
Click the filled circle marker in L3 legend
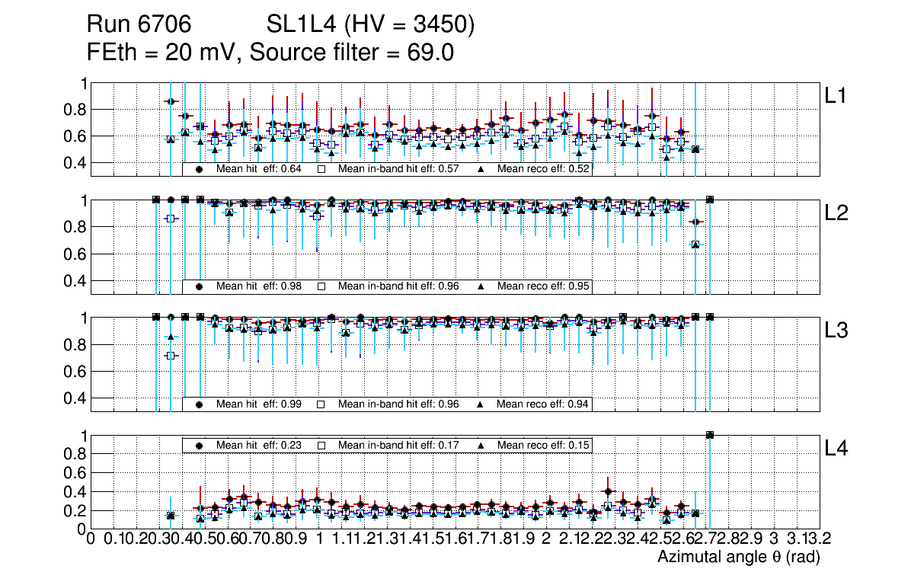[199, 404]
